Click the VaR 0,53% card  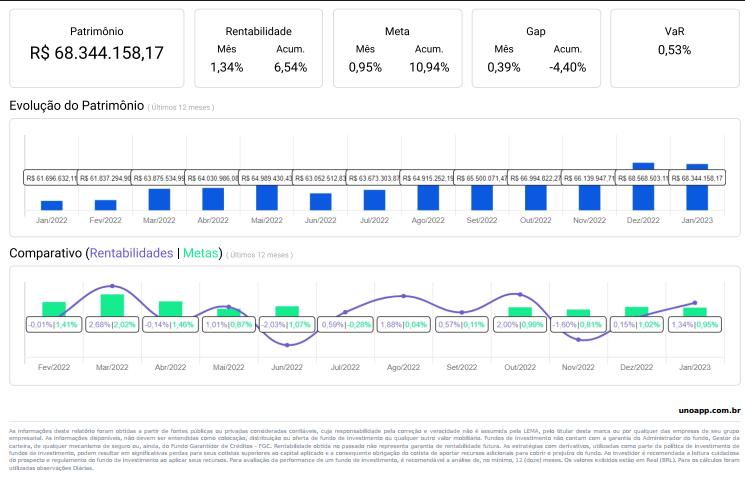coord(674,47)
